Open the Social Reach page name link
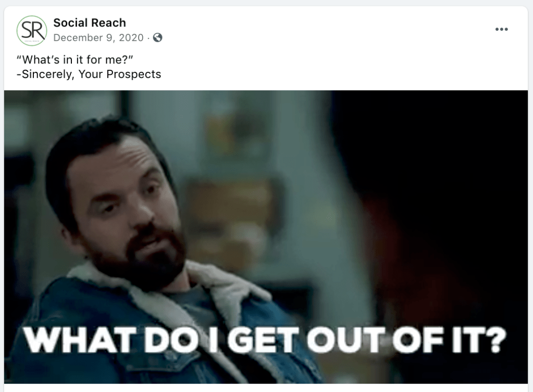This screenshot has height=392, width=533. pyautogui.click(x=90, y=23)
